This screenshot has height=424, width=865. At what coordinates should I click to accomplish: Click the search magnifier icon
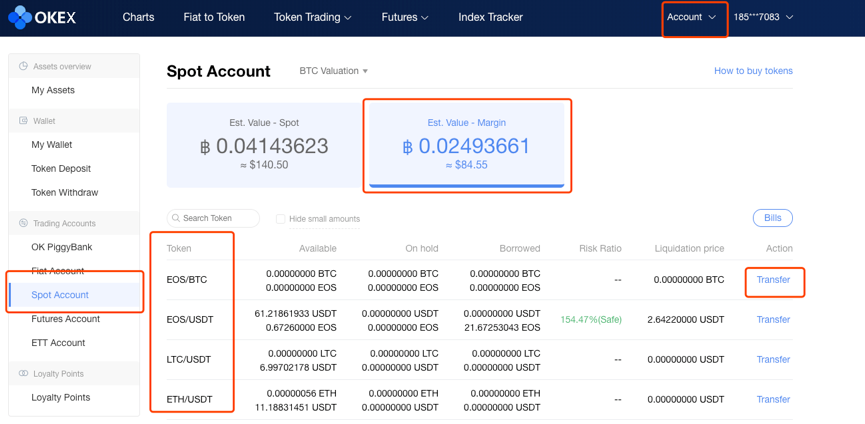tap(176, 218)
